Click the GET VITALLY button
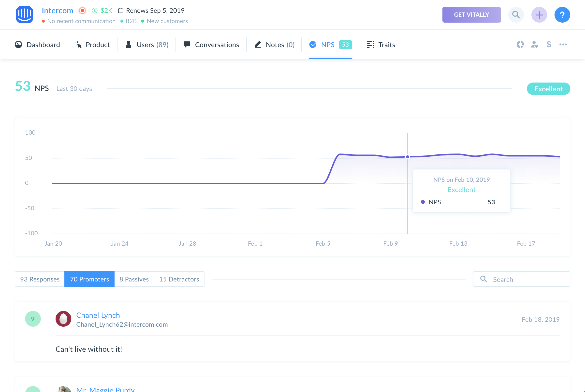This screenshot has height=392, width=585. (471, 15)
